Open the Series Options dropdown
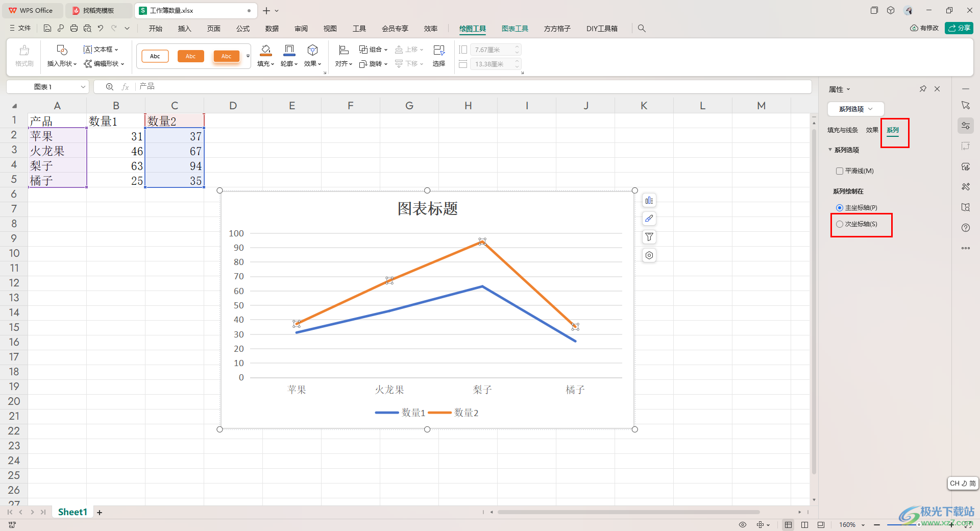The height and width of the screenshot is (531, 980). (855, 109)
